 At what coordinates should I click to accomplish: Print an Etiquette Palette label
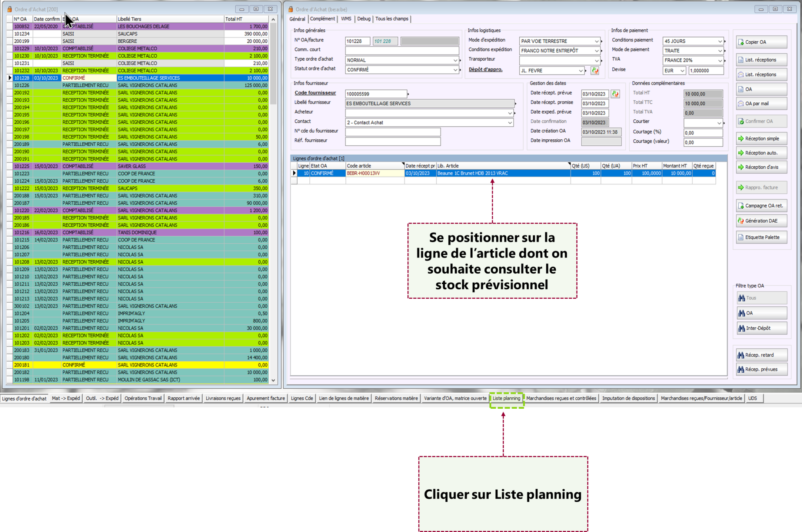(761, 237)
